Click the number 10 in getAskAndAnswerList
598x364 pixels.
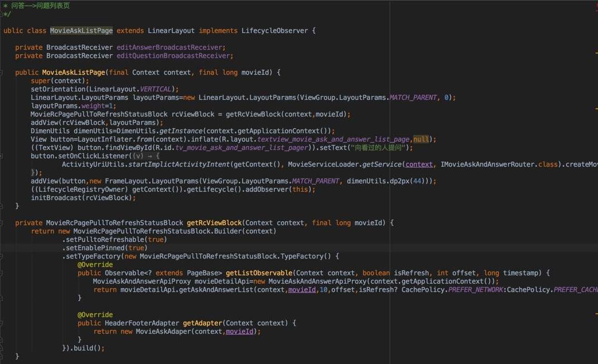(x=324, y=290)
